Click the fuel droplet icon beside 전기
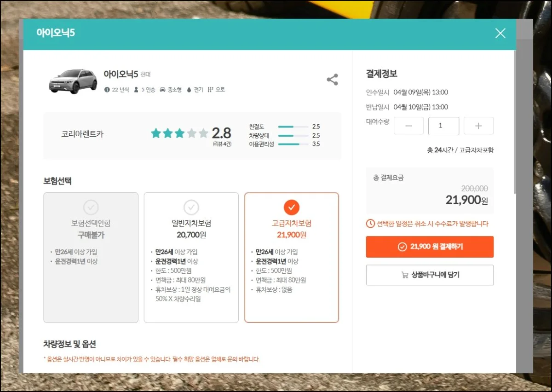Image resolution: width=552 pixels, height=392 pixels. point(189,89)
